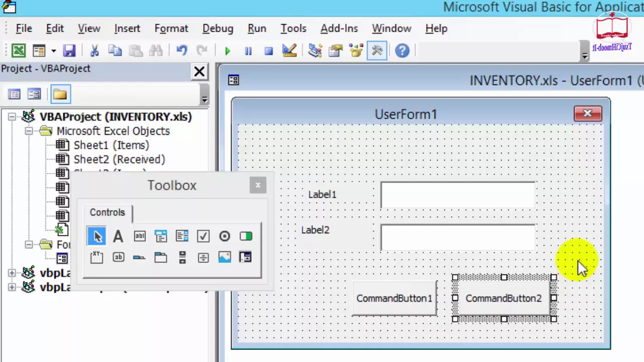The image size is (644, 362).
Task: Open the Project Explorer icon
Action: 315,51
